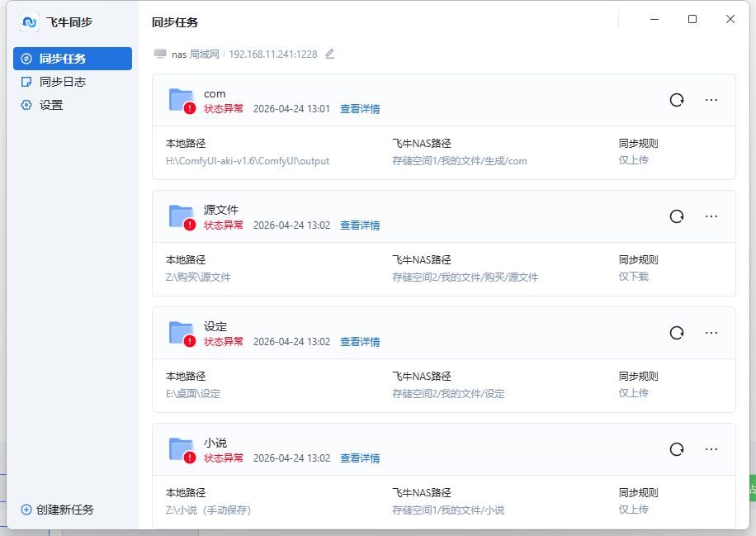This screenshot has height=536, width=756.
Task: Open the 同步任务 sidebar tab
Action: coord(73,59)
